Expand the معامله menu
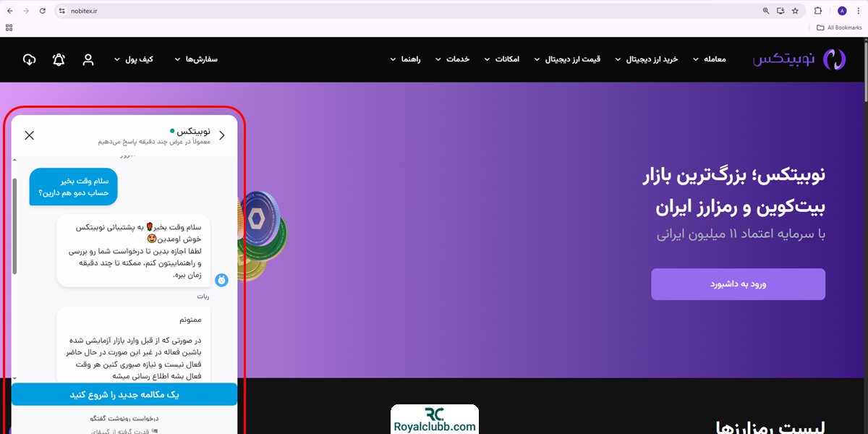The width and height of the screenshot is (868, 434). click(709, 59)
